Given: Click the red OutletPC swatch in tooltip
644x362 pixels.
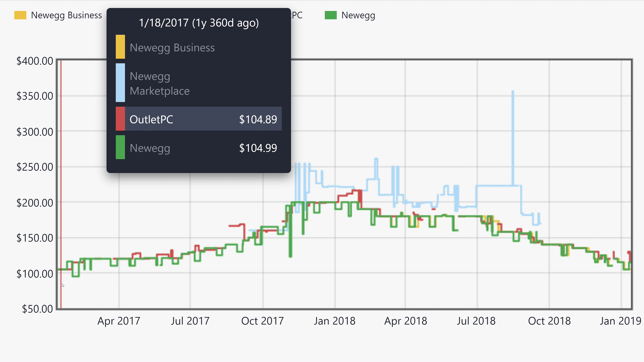Looking at the screenshot, I should point(120,119).
